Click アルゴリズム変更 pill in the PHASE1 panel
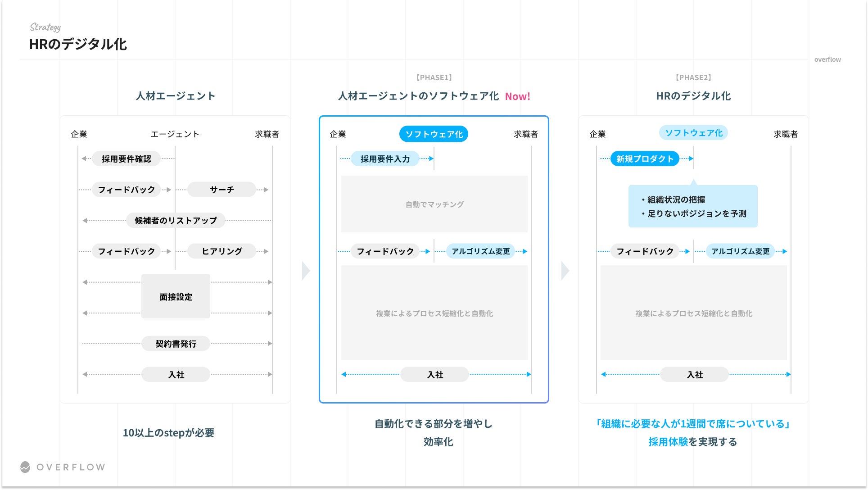 (480, 251)
